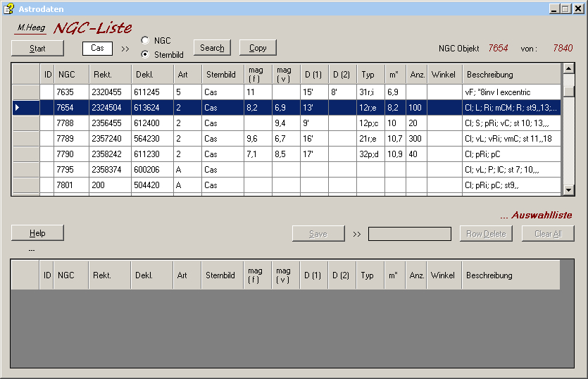Click the Typ column header in upper table
This screenshot has width=588, height=379.
click(x=370, y=74)
